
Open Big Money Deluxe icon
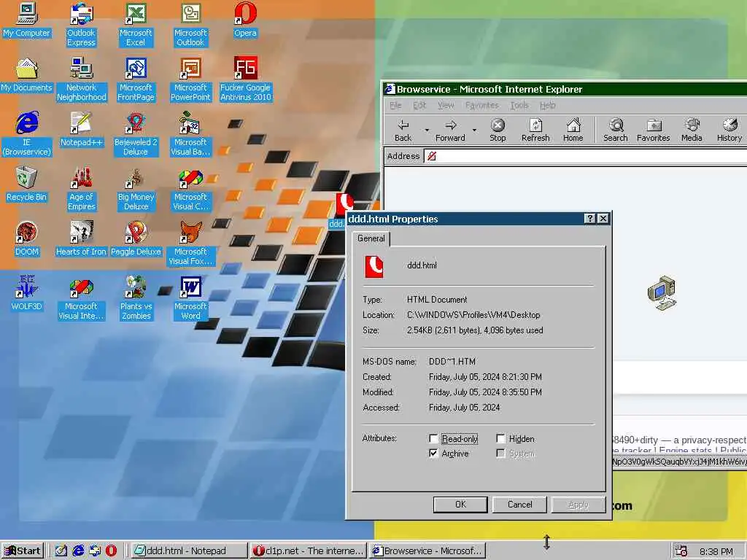[x=136, y=189]
